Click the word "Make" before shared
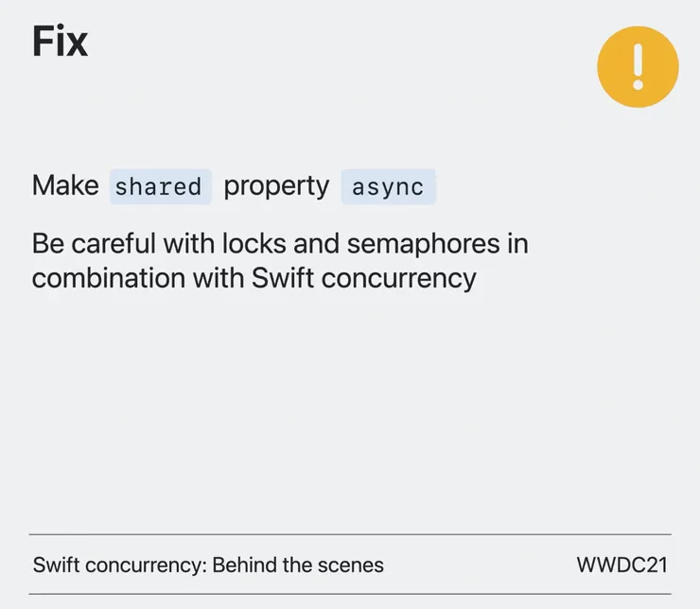This screenshot has height=609, width=700. click(x=65, y=185)
